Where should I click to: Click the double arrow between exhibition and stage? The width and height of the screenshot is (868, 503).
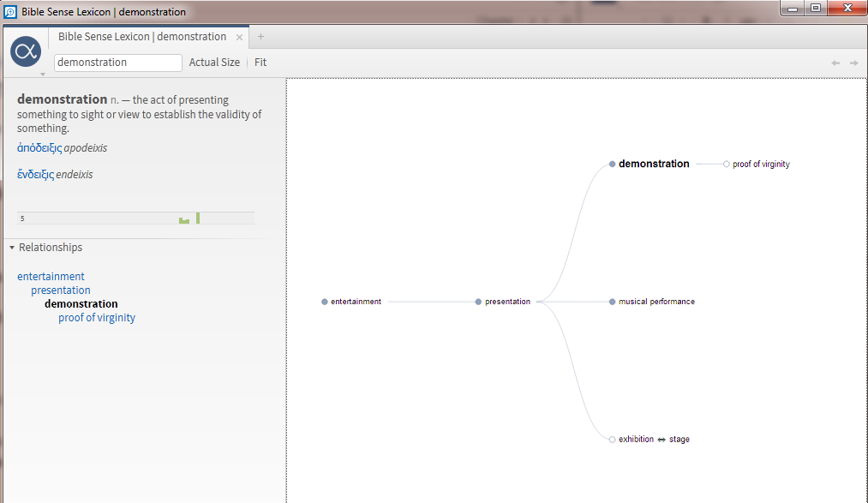(x=661, y=440)
